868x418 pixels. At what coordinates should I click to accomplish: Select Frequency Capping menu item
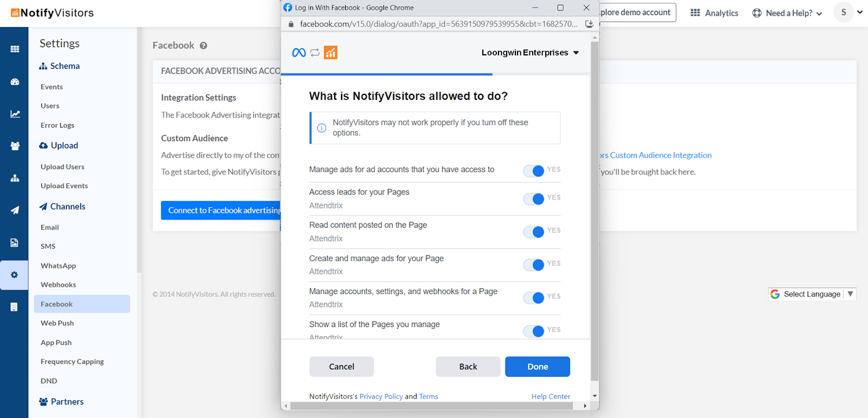[72, 362]
